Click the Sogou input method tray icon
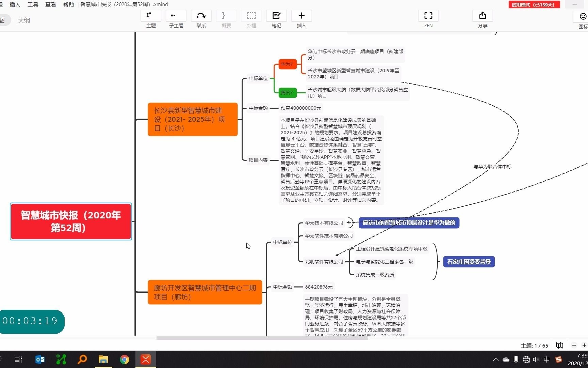The width and height of the screenshot is (588, 368). pos(558,359)
